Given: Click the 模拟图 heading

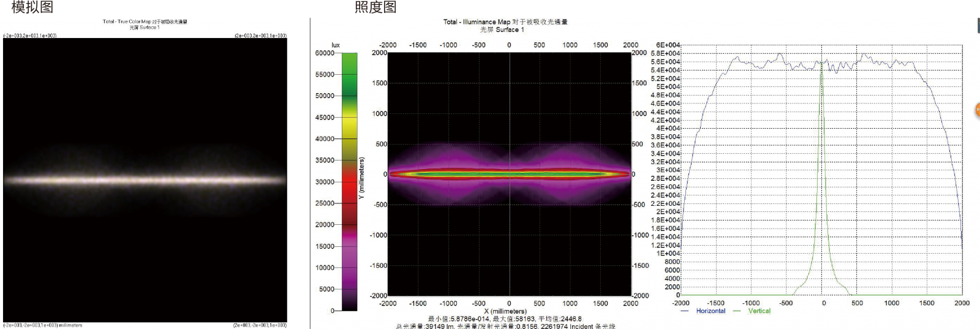Looking at the screenshot, I should (32, 7).
